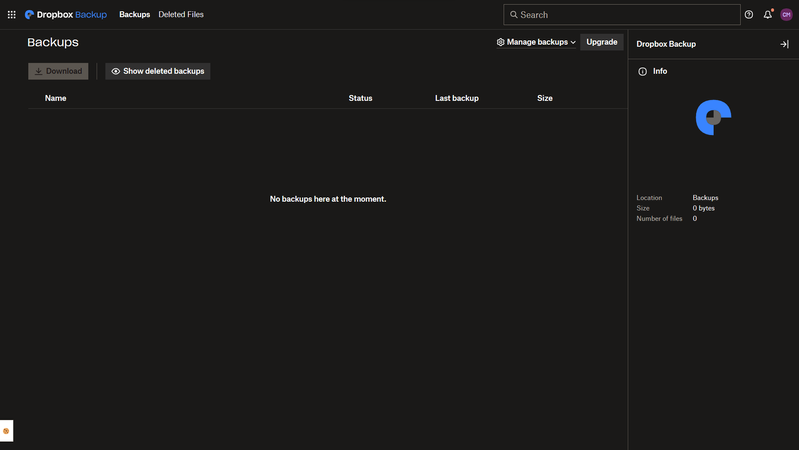
Task: Switch to the Backups tab
Action: [135, 15]
